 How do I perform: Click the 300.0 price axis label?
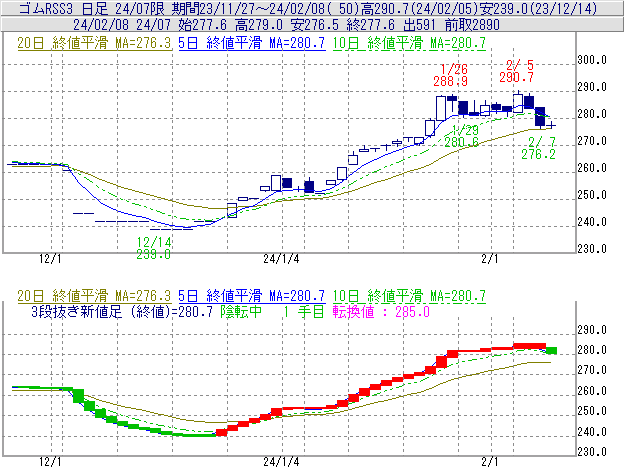click(x=592, y=60)
